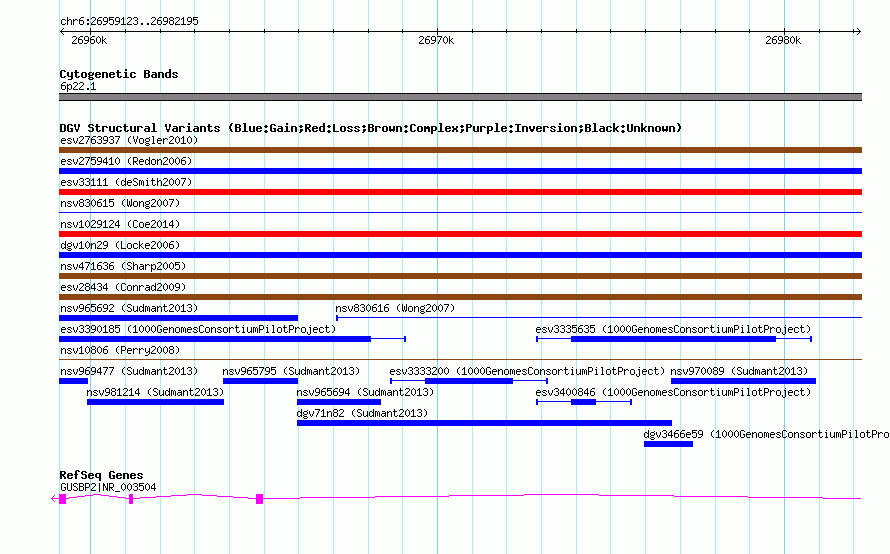This screenshot has height=554, width=890.
Task: Select the nsv965795 (Sudmant2013) blue bar
Action: pyautogui.click(x=260, y=381)
